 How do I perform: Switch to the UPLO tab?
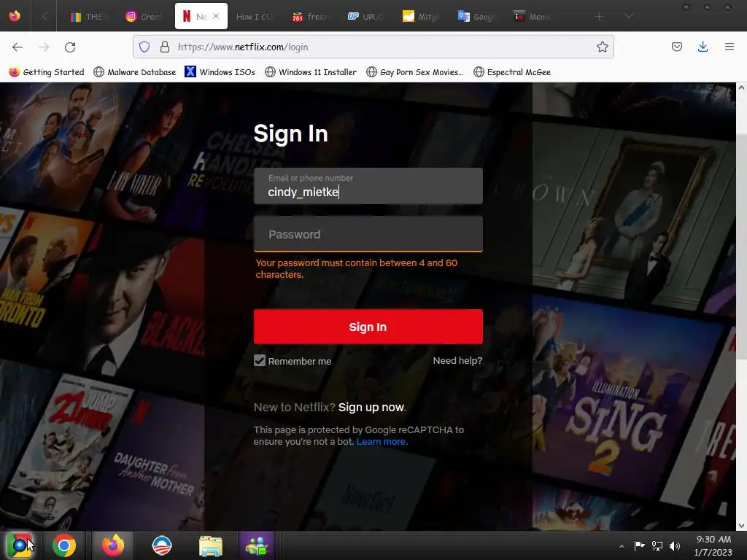(366, 17)
